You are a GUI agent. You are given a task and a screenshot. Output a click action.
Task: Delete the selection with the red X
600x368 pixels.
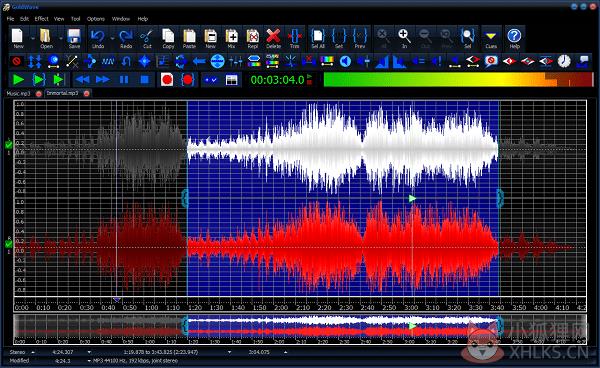click(x=273, y=38)
